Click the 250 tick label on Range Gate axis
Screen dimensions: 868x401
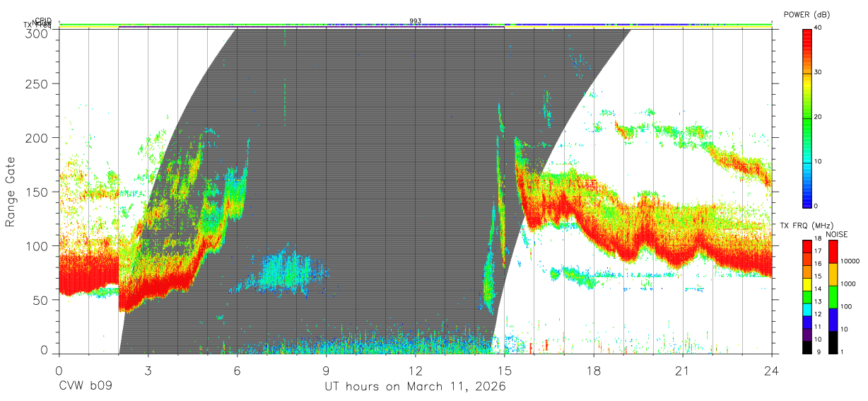point(38,84)
